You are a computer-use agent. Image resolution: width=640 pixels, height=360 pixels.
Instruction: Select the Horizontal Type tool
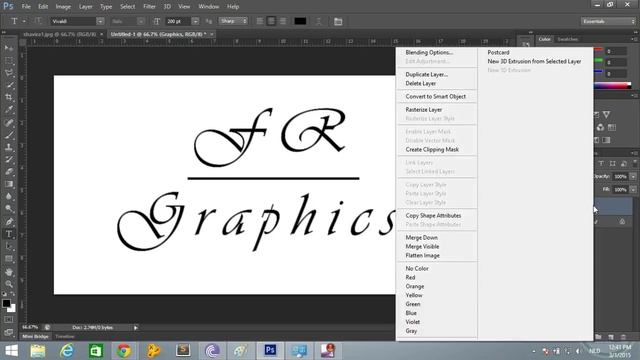tap(9, 234)
